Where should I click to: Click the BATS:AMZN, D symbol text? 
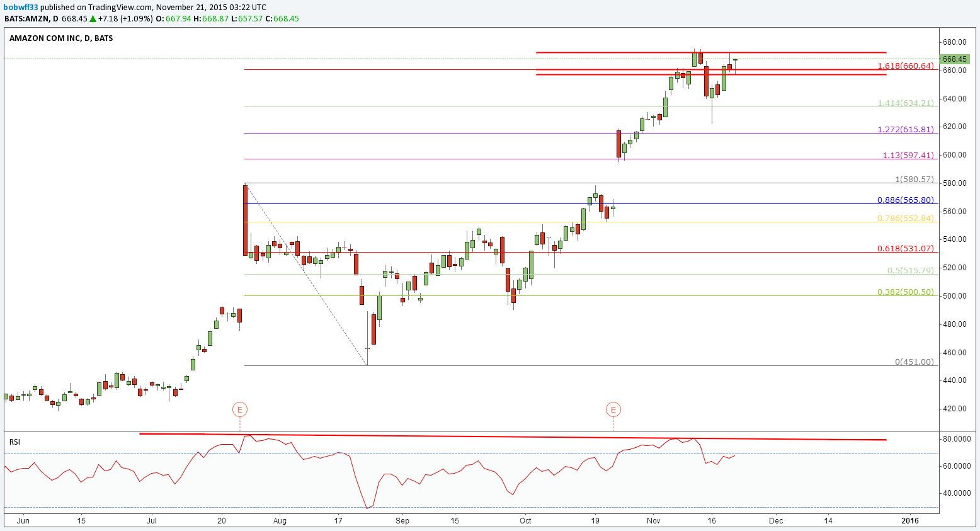[x=31, y=18]
